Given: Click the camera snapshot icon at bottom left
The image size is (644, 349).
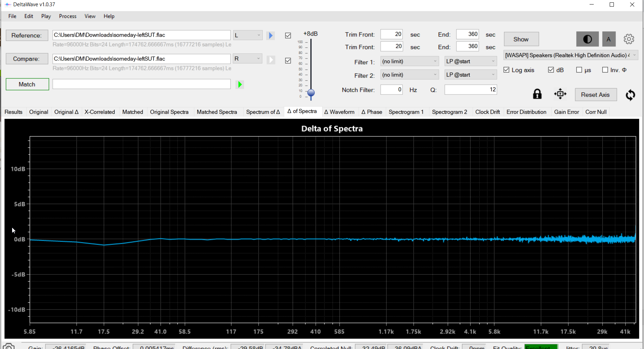Looking at the screenshot, I should pos(8,346).
